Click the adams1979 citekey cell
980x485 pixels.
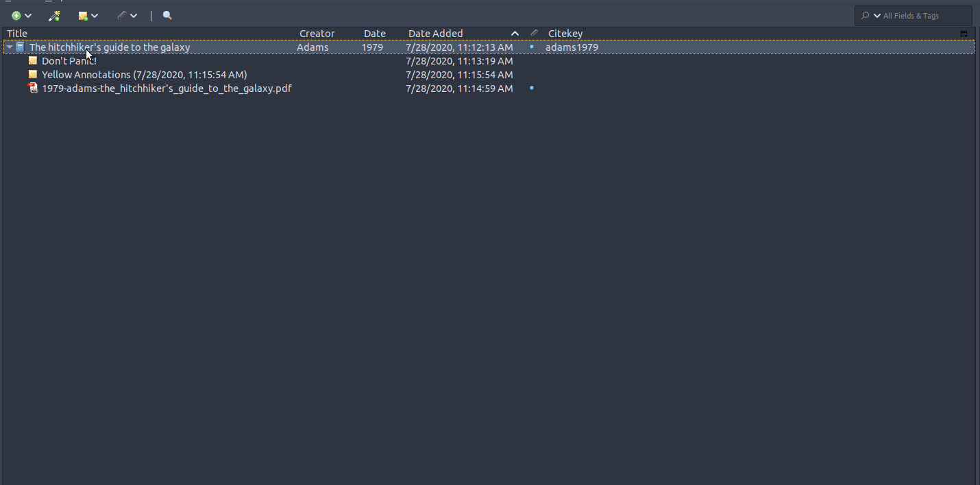[572, 47]
